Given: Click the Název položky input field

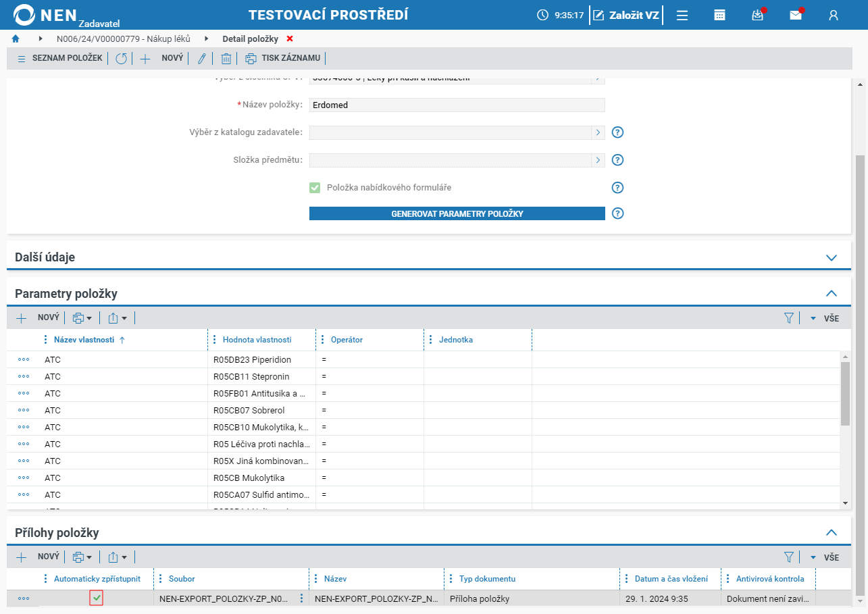Looking at the screenshot, I should coord(457,105).
